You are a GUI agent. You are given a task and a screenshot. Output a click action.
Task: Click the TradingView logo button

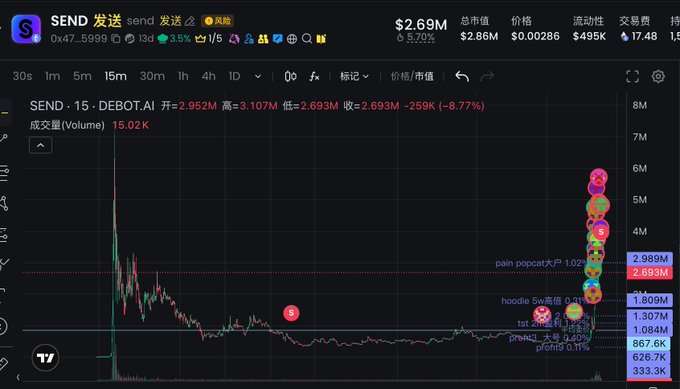(46, 358)
